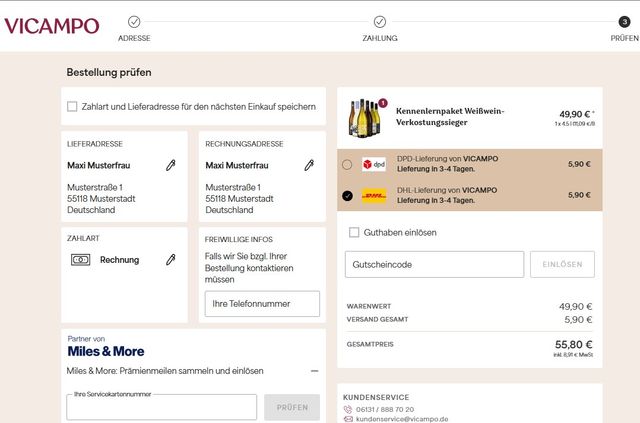640x423 pixels.
Task: Click the Einlösen voucher button
Action: [x=562, y=264]
